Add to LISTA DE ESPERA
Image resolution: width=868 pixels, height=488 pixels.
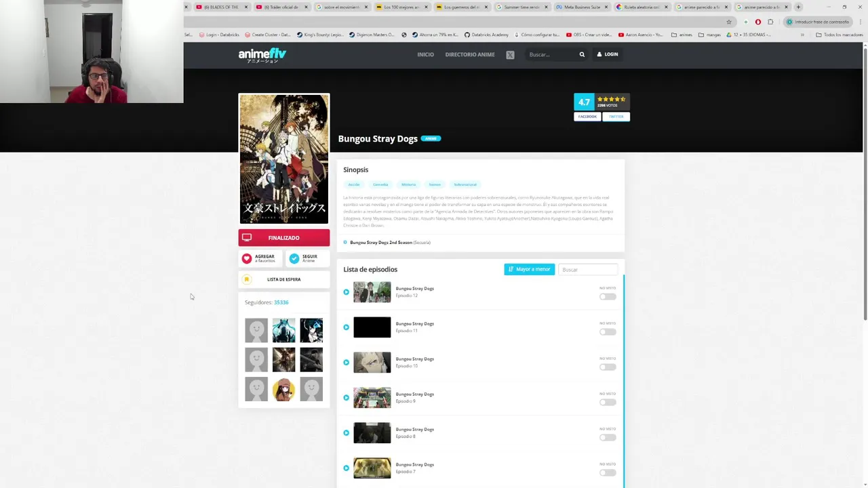(x=283, y=279)
